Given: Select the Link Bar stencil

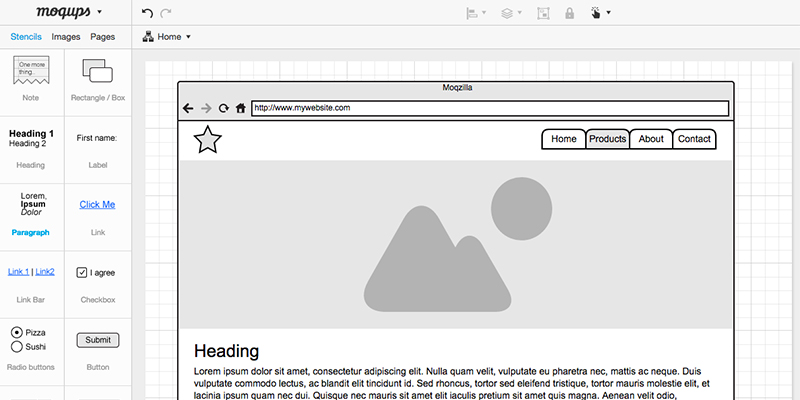Looking at the screenshot, I should pyautogui.click(x=31, y=284).
